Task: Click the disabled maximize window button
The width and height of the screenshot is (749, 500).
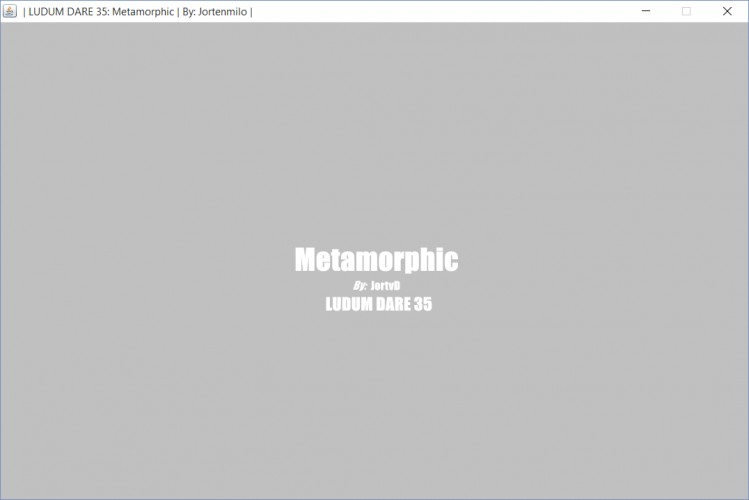Action: [686, 11]
